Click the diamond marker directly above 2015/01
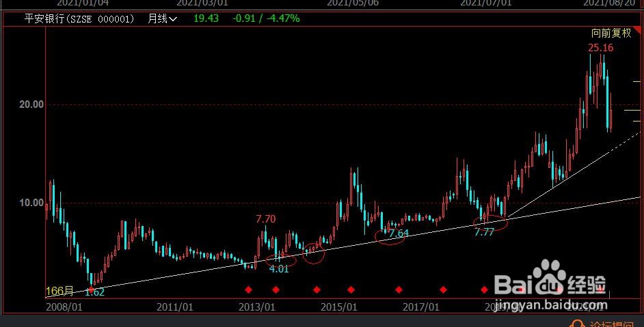Viewport: 644px width, 327px height. 351,289
